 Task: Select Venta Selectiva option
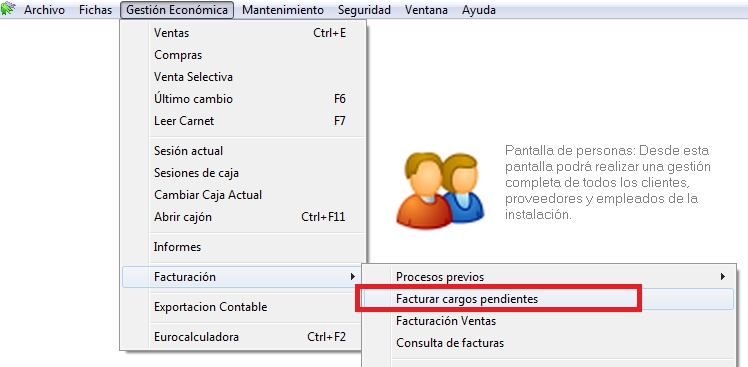coord(244,77)
